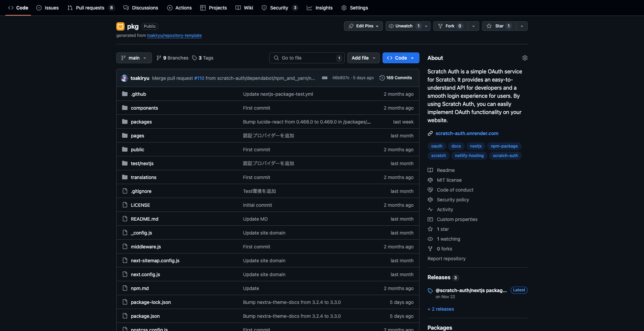Open the Discussions tab
Viewport: 644px width, 331px height.
coord(141,8)
